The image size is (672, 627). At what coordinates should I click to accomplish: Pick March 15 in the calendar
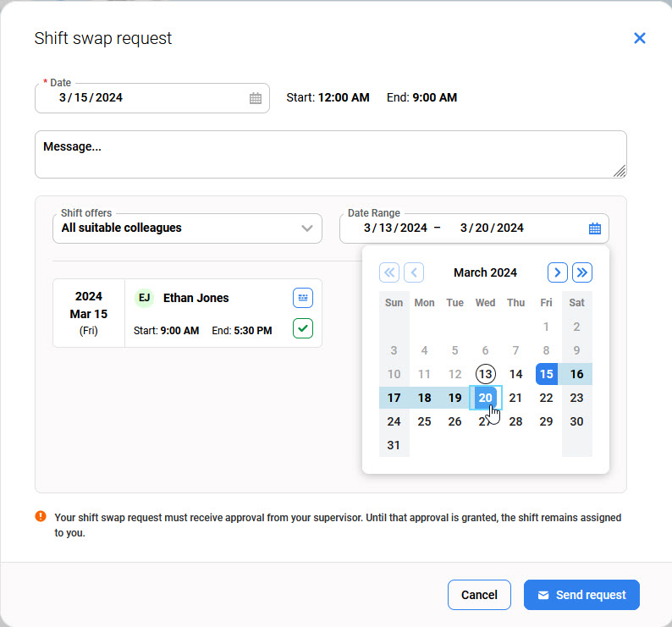[x=546, y=374]
